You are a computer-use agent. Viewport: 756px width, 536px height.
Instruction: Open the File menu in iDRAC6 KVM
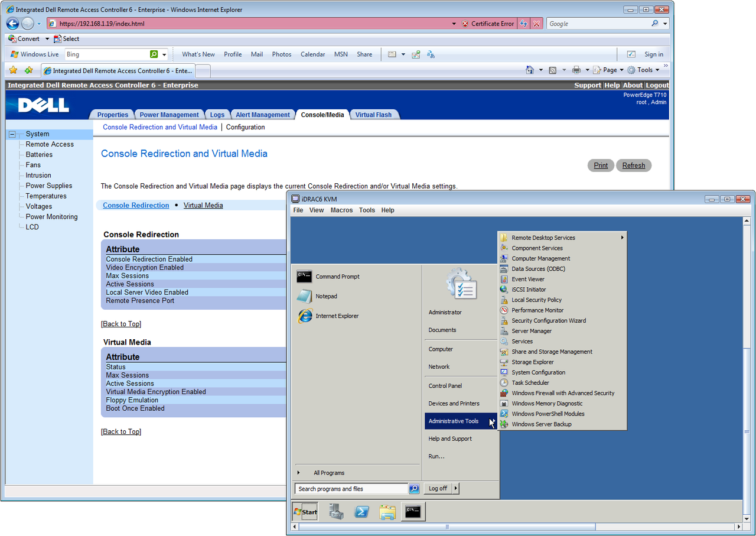click(298, 210)
